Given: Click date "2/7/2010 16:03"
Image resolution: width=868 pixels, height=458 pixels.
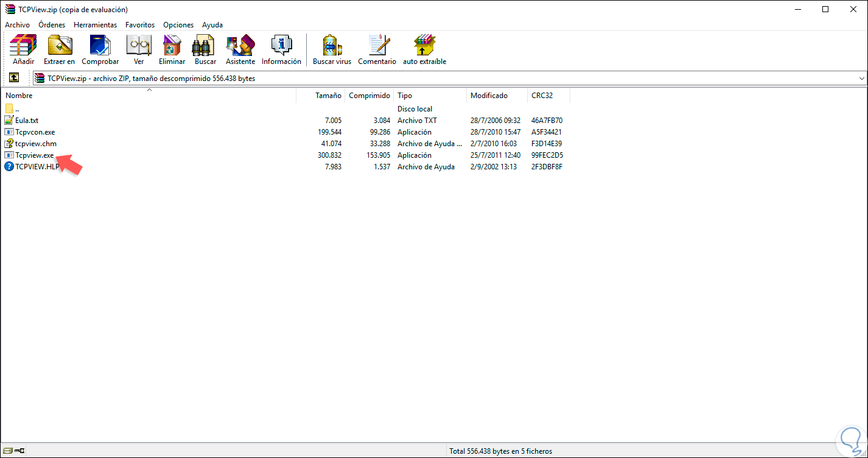Looking at the screenshot, I should tap(494, 144).
